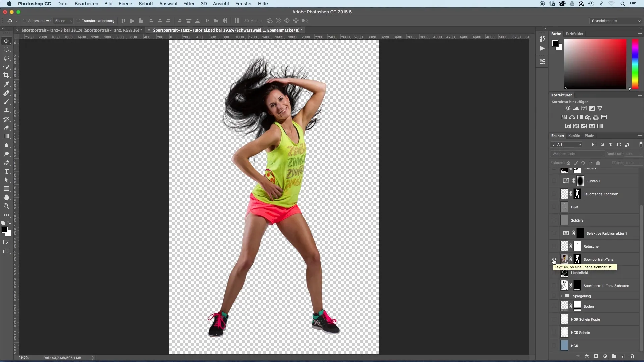Select the Elliptical Marquee tool
Image resolution: width=644 pixels, height=362 pixels.
pos(6,49)
